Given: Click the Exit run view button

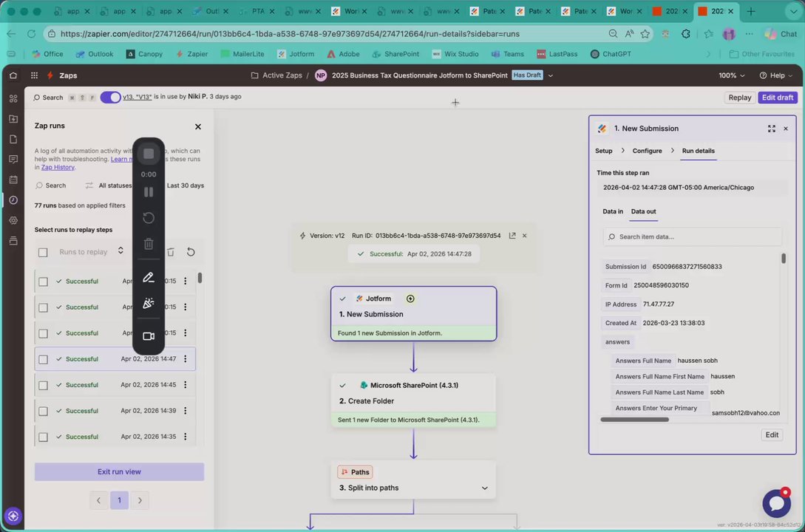Looking at the screenshot, I should click(119, 472).
